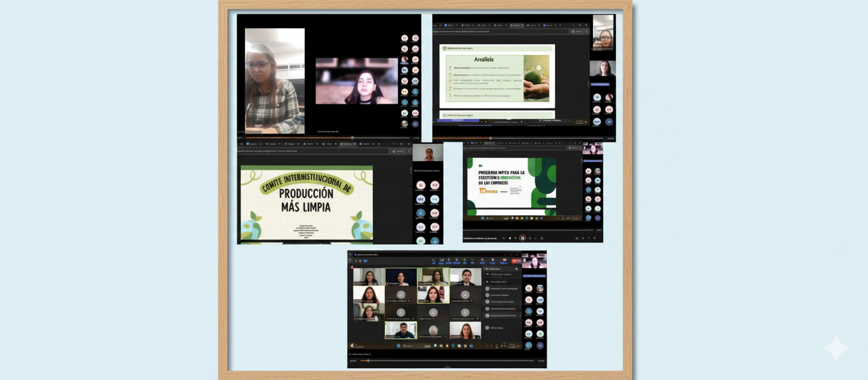This screenshot has height=380, width=868.
Task: Select the man in suit video tile
Action: 466,277
